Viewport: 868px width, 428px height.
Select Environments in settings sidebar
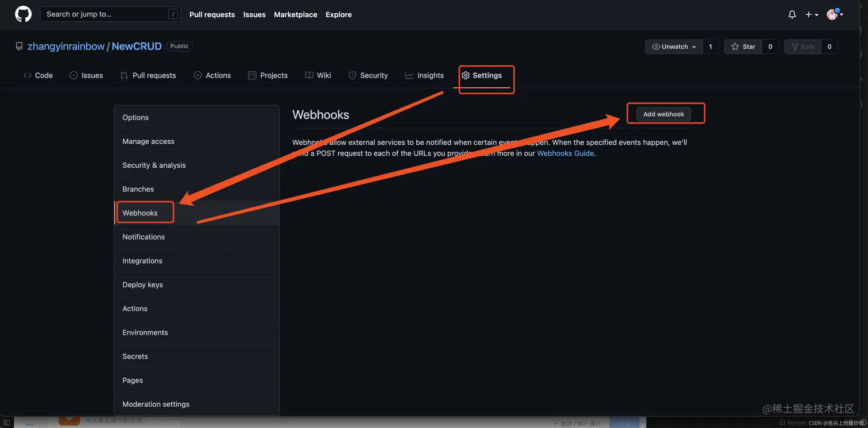197,333
